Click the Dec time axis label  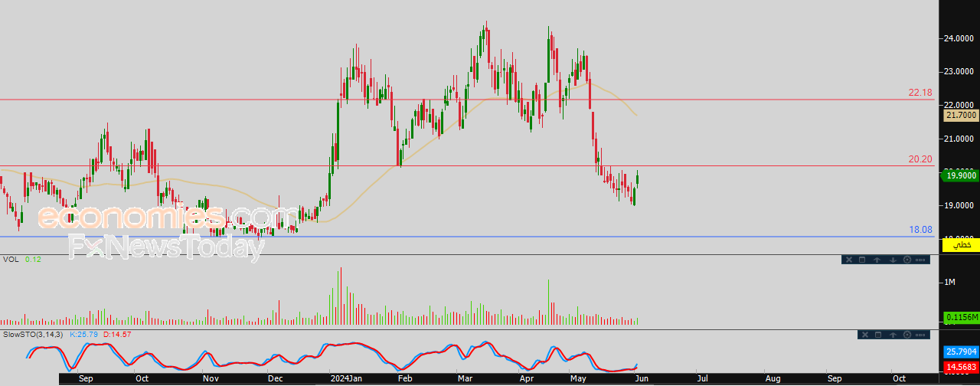pos(276,378)
